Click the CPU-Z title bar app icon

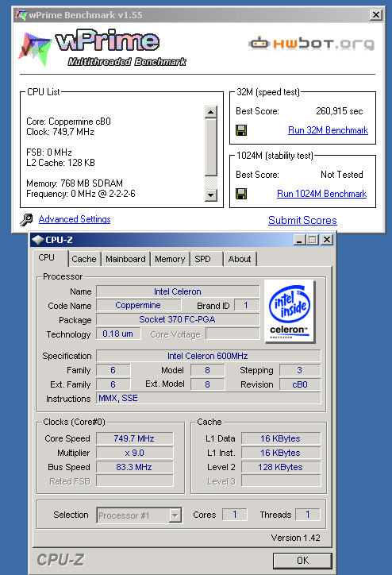coord(38,240)
